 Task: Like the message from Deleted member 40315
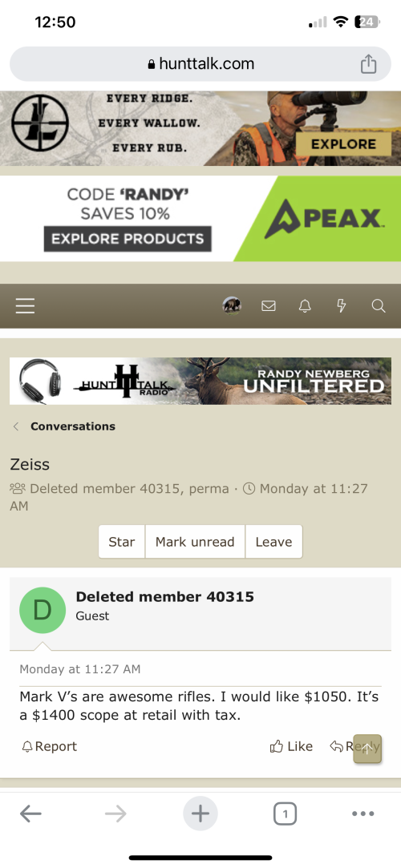point(291,746)
